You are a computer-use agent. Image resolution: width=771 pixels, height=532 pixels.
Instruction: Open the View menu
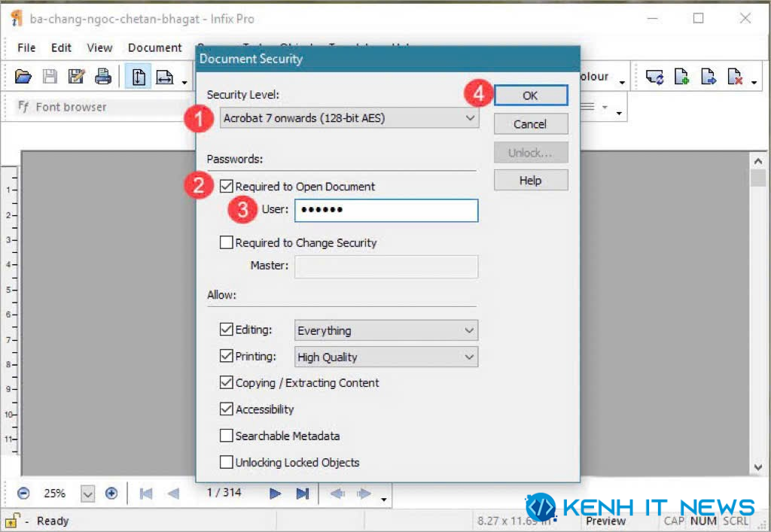99,47
